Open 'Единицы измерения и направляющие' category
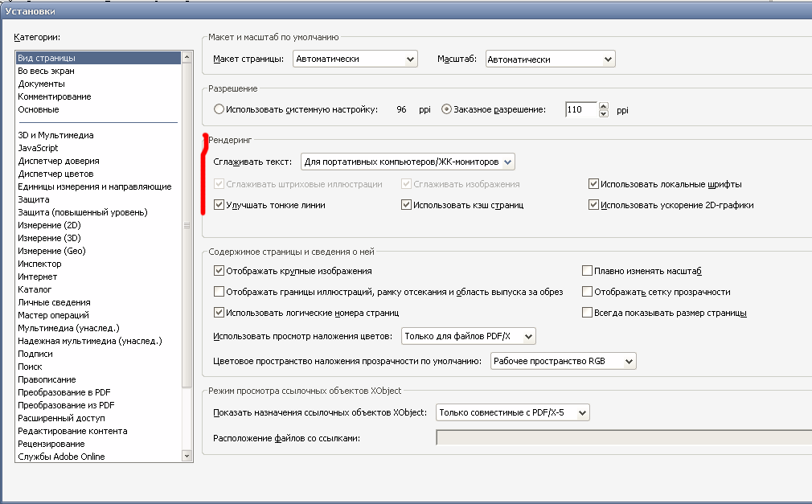 click(95, 186)
